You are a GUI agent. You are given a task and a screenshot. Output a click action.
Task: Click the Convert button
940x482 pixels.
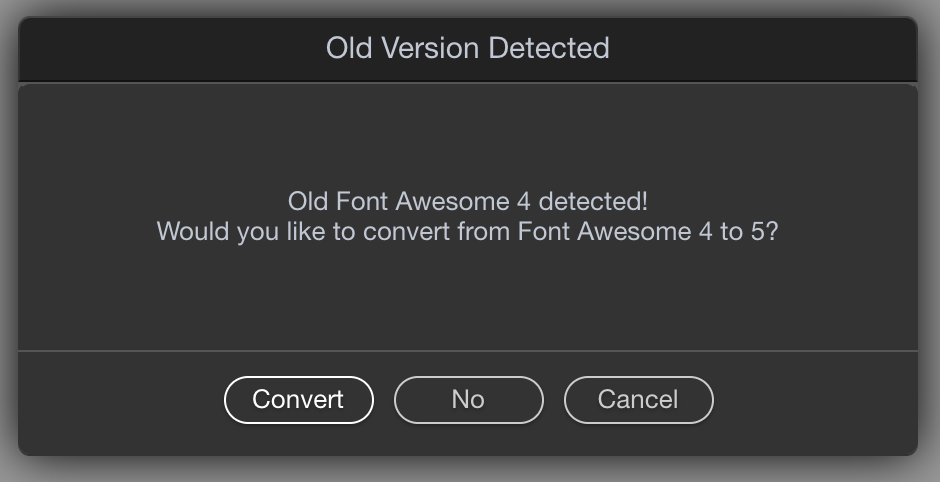coord(298,400)
